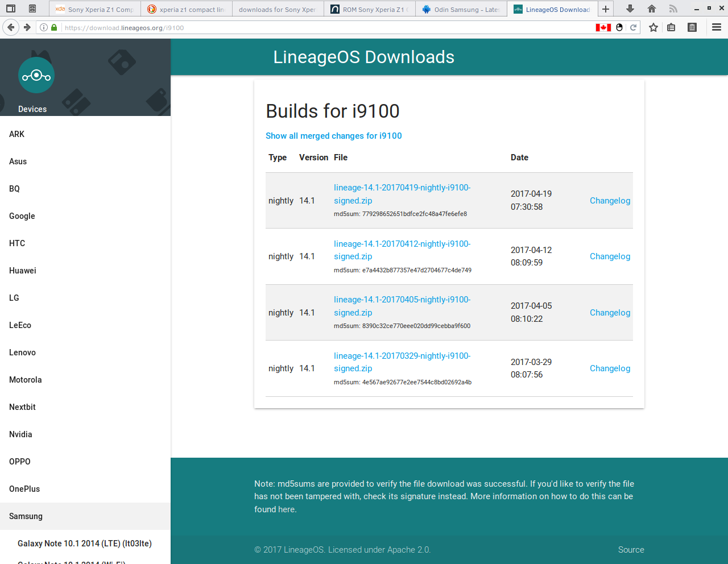Open the bookmarks list icon

click(671, 27)
